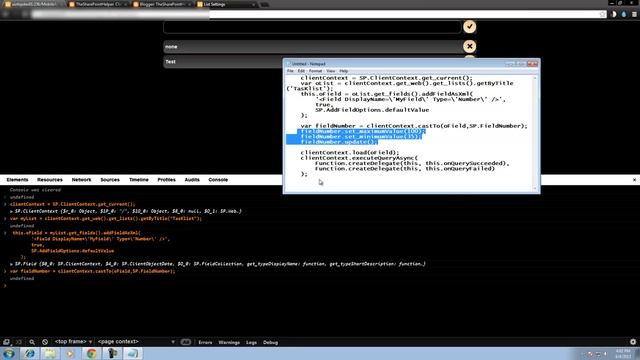Switch to Chrome on the taskbar
This screenshot has height=360, width=640.
click(x=91, y=353)
